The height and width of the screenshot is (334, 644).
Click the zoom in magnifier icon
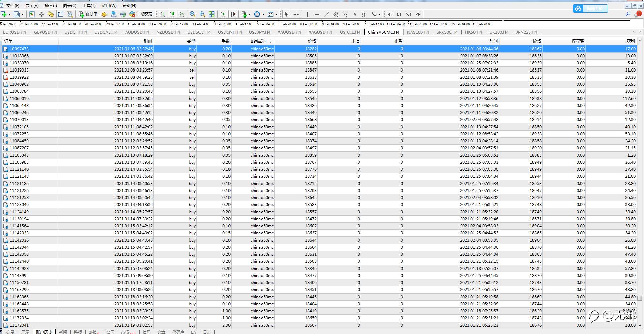pos(193,14)
